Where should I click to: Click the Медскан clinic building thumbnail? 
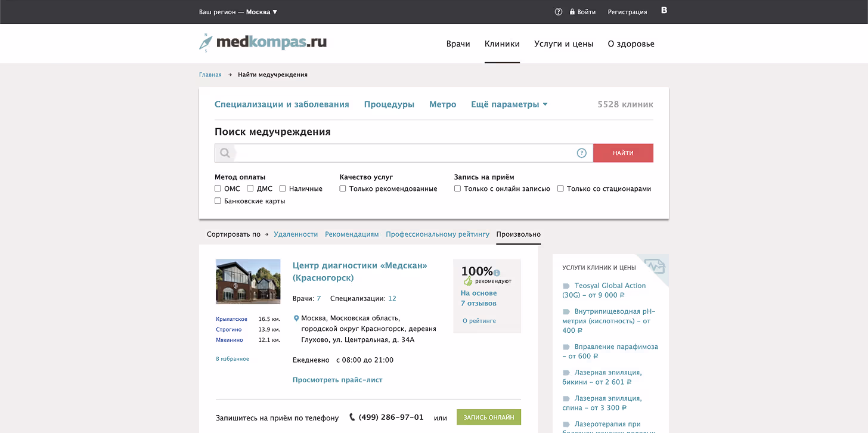(x=248, y=282)
